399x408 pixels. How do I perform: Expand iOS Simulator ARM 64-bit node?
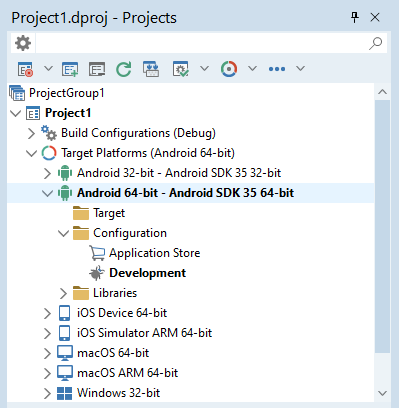coord(47,333)
